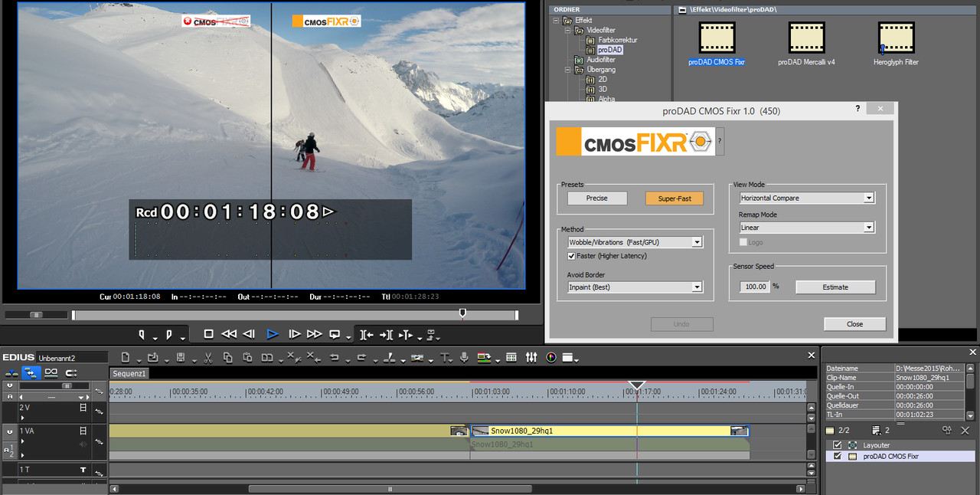Click Close in the CMOS Fixr dialog
Image resolution: width=980 pixels, height=495 pixels.
[x=855, y=324]
